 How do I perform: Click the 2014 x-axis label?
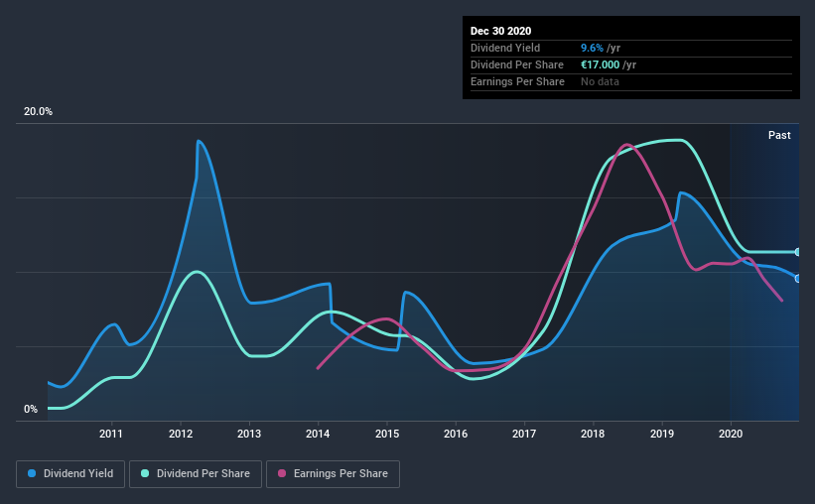point(318,434)
